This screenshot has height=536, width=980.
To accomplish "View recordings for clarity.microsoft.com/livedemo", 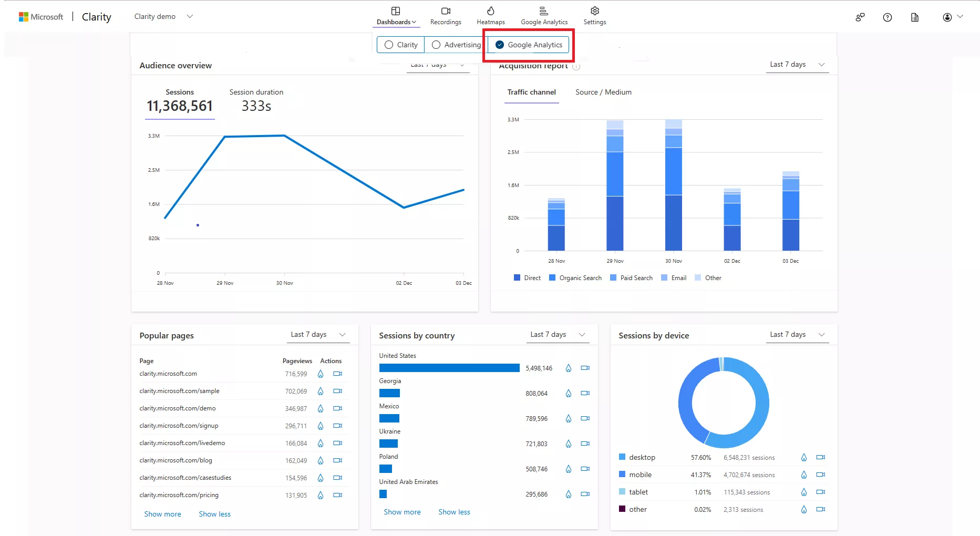I will click(338, 443).
